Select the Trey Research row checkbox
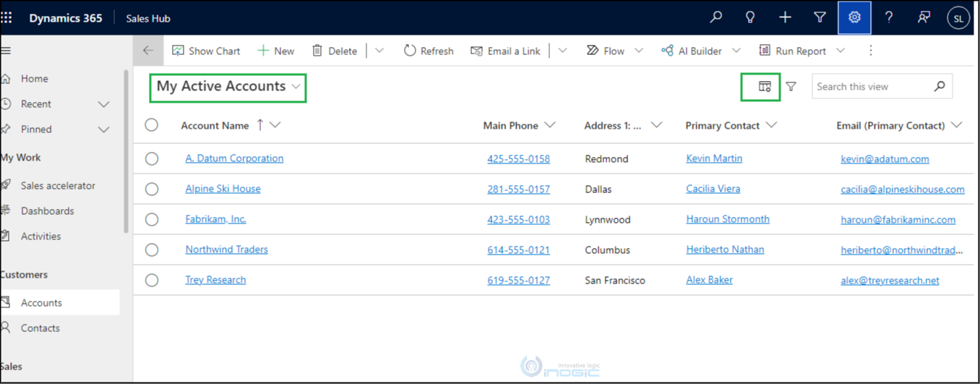 click(x=151, y=280)
